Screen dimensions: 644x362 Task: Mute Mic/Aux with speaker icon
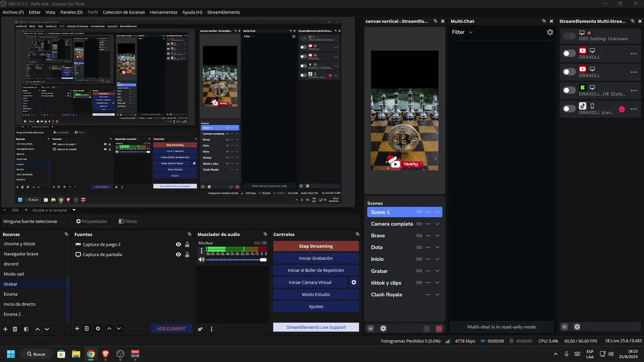(202, 259)
